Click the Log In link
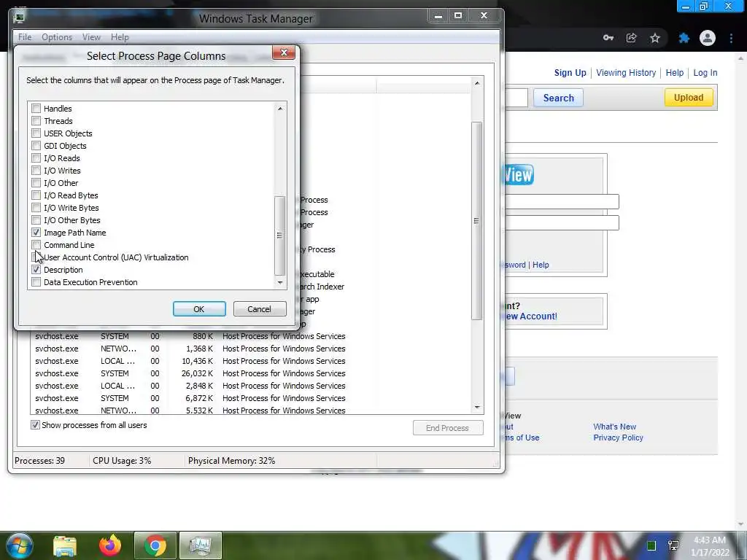The width and height of the screenshot is (747, 560). (705, 73)
